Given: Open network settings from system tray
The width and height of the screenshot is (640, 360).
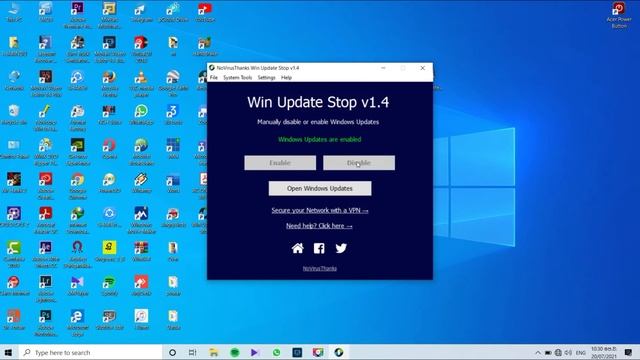Looking at the screenshot, I should pyautogui.click(x=558, y=353).
